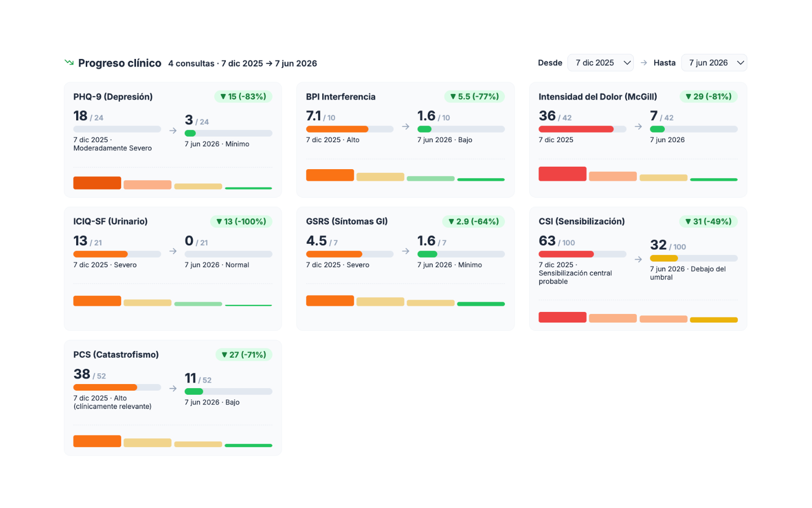
Task: Click the PHQ-9 initial score progress bar
Action: pyautogui.click(x=117, y=129)
